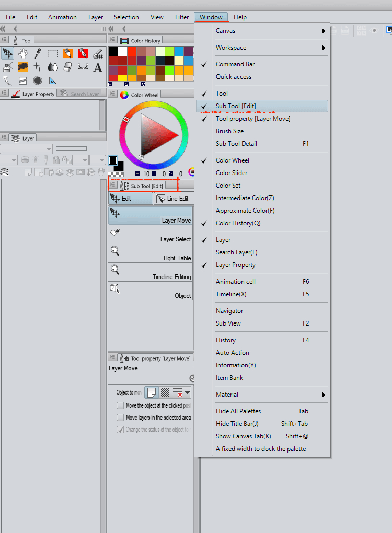Image resolution: width=392 pixels, height=533 pixels.
Task: Select the Blend water drops tool
Action: 53,67
